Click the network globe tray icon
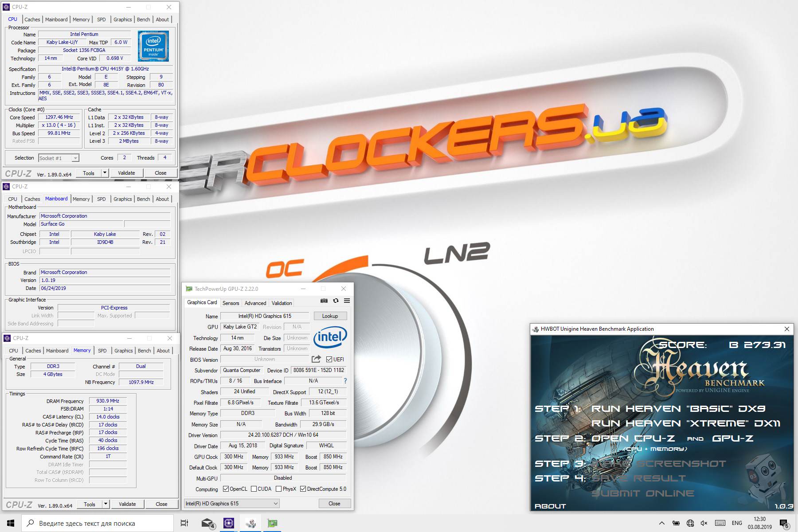The height and width of the screenshot is (532, 798). coord(690,523)
